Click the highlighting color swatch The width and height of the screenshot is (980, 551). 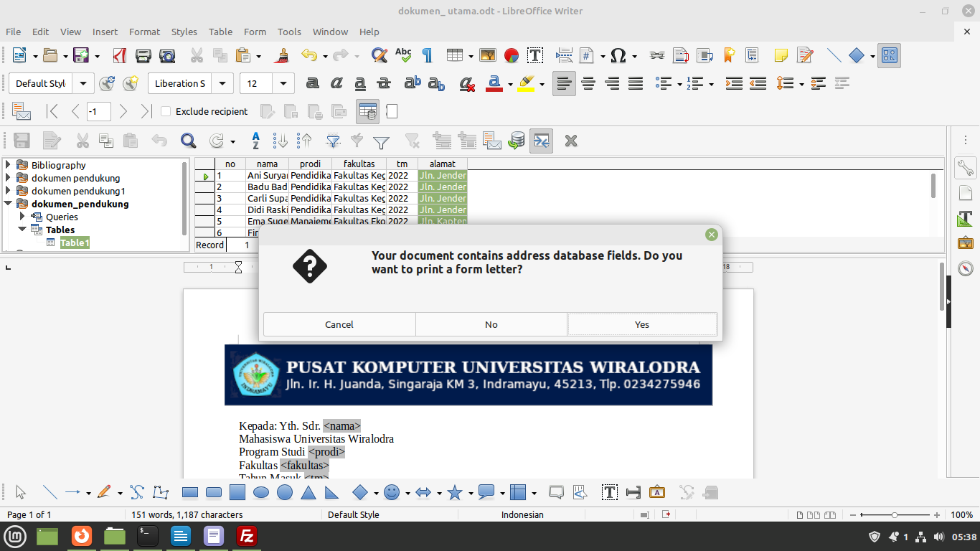(x=526, y=83)
